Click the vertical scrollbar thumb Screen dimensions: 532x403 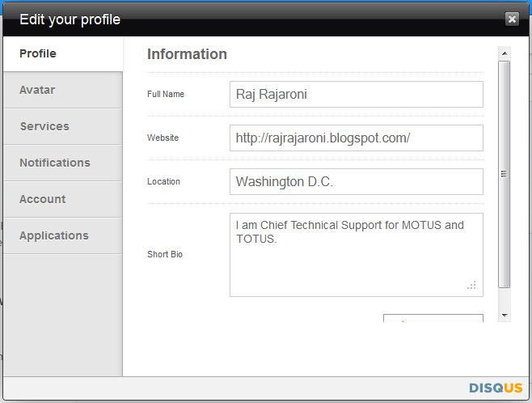click(x=505, y=174)
